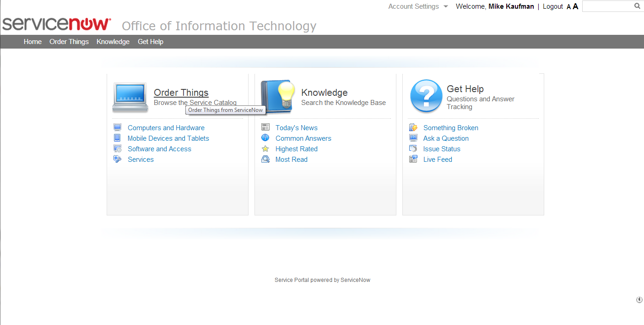644x325 pixels.
Task: Open the Knowledge panel heading
Action: (x=325, y=93)
